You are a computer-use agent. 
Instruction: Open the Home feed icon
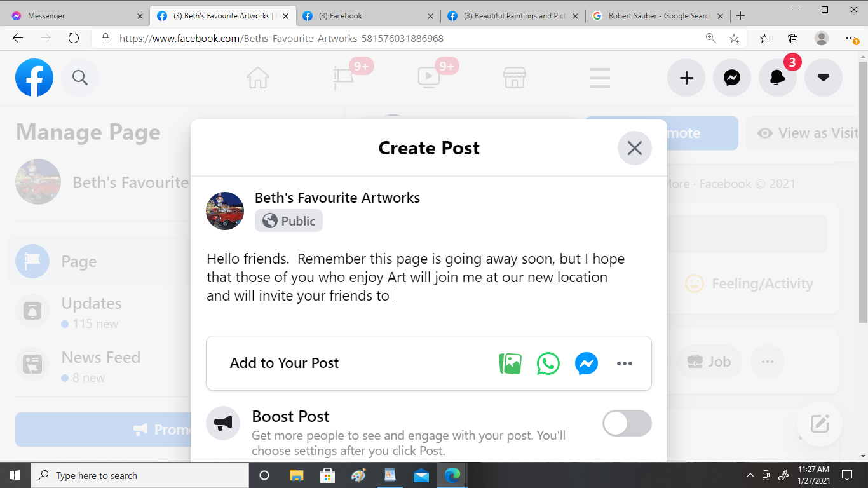[x=258, y=78]
